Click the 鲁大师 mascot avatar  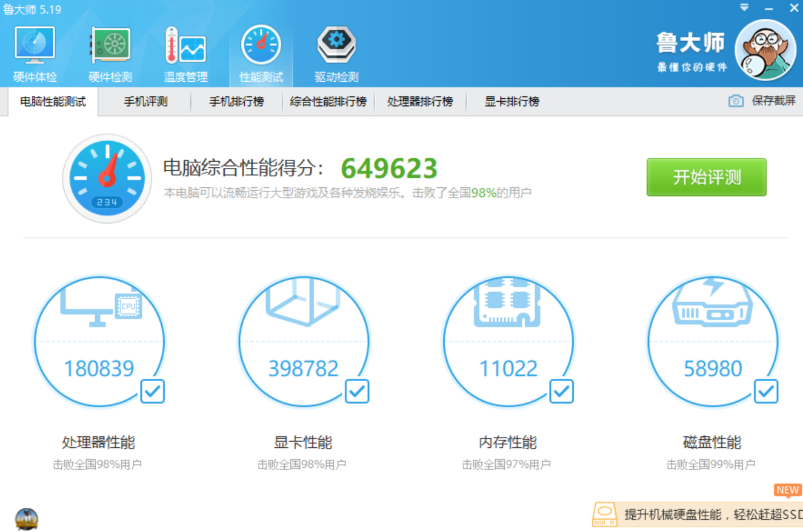coord(765,50)
